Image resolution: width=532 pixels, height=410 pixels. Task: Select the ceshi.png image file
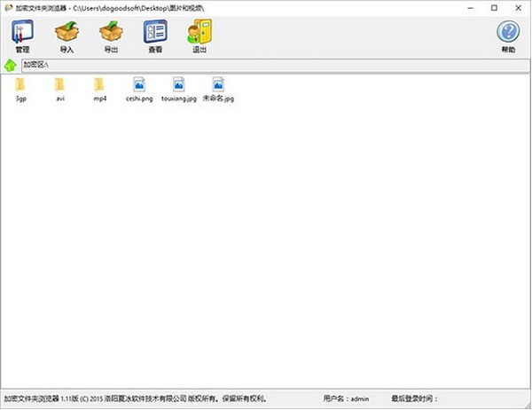138,86
